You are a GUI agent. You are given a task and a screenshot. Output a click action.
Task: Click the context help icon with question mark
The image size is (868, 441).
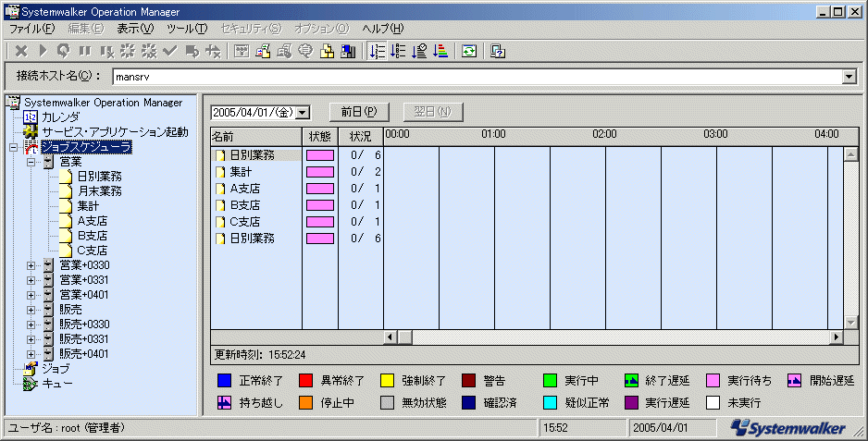(x=498, y=52)
